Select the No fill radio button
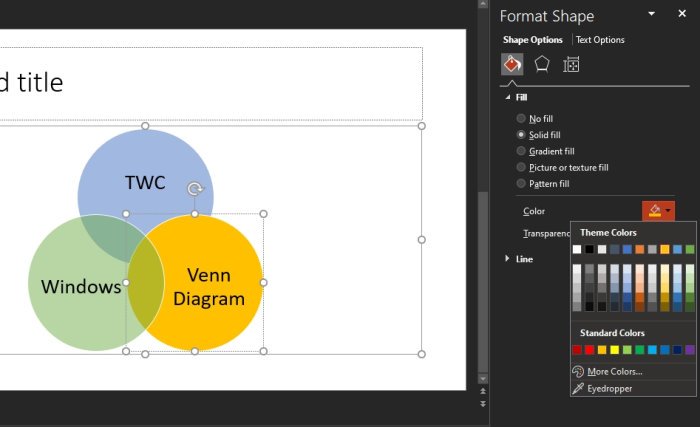This screenshot has height=427, width=700. pos(521,118)
